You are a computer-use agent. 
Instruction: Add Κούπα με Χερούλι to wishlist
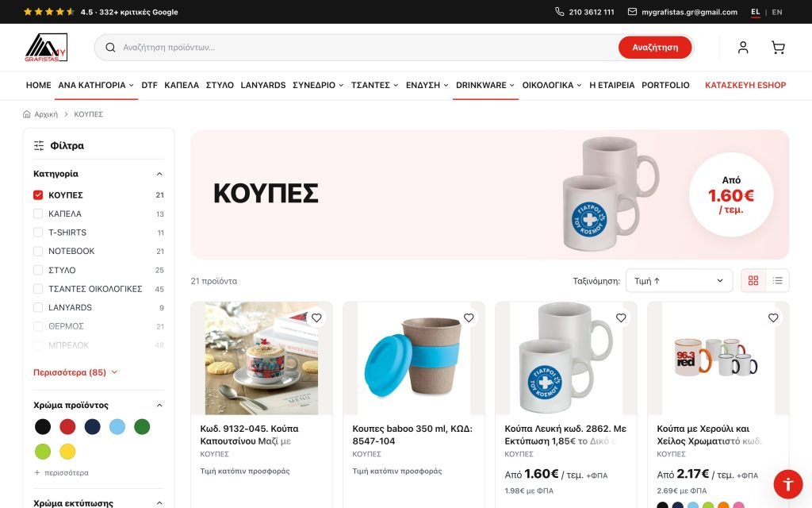coord(773,317)
